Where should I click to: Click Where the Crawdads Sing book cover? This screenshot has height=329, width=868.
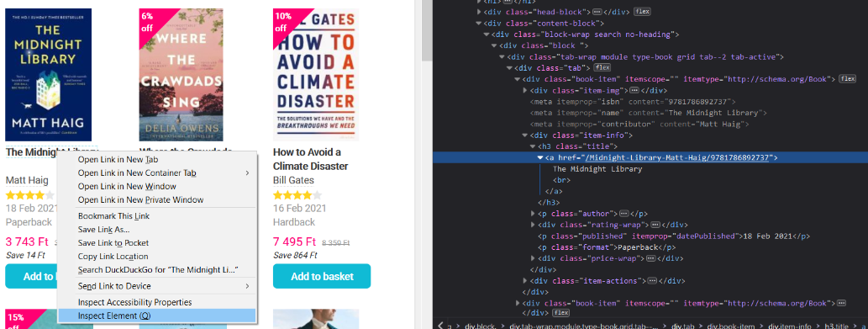[181, 75]
